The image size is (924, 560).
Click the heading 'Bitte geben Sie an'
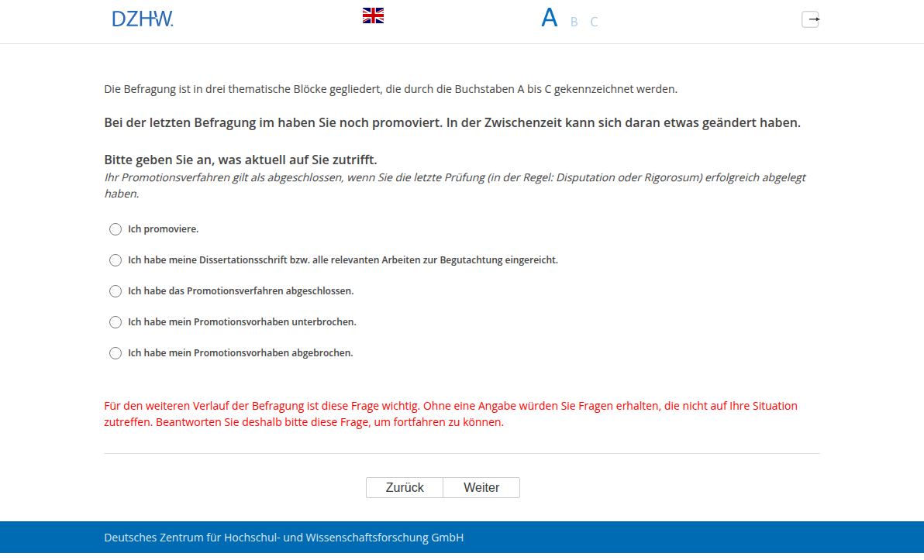tap(240, 160)
